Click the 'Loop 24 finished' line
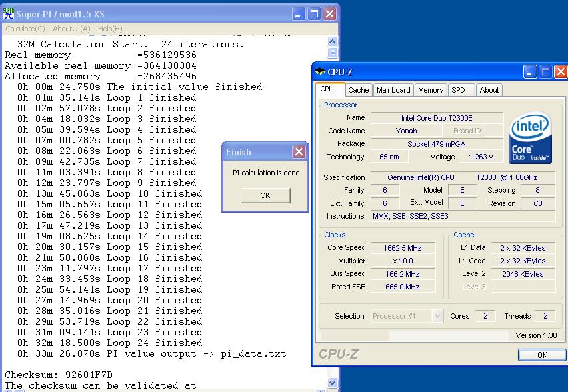The width and height of the screenshot is (568, 392). pos(110,343)
